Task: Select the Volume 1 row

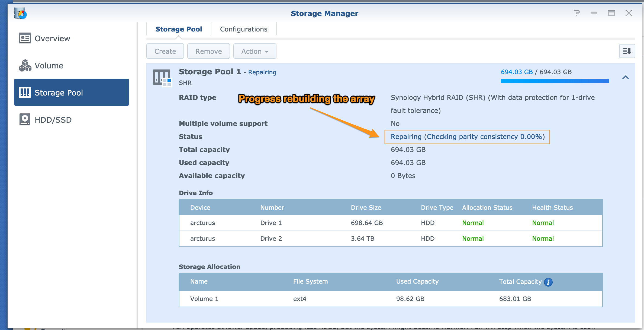Action: tap(391, 299)
